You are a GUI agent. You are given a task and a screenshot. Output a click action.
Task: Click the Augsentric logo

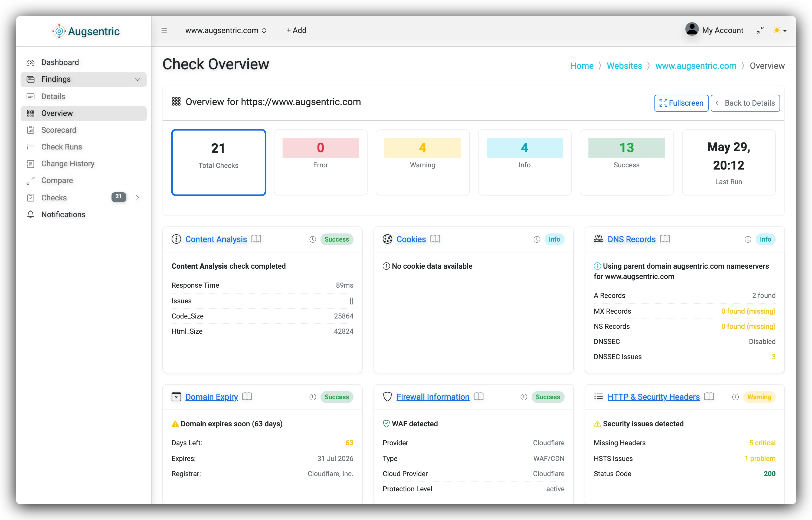[86, 31]
